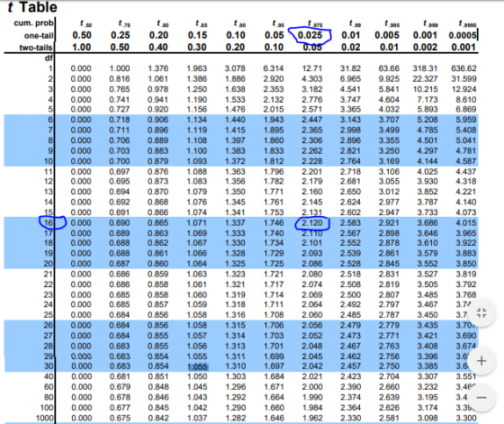Select two-tails header 1.00

[x=82, y=47]
